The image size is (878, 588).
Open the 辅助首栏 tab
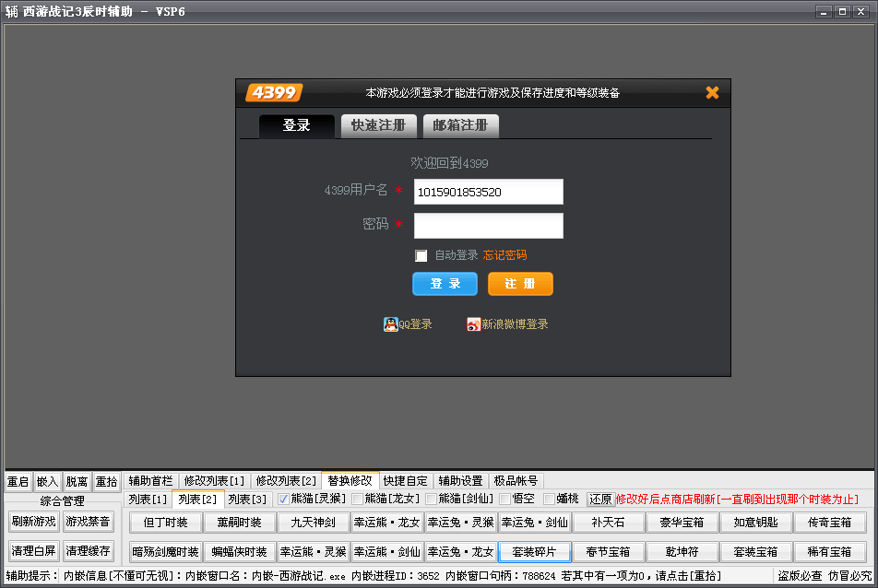pyautogui.click(x=150, y=480)
